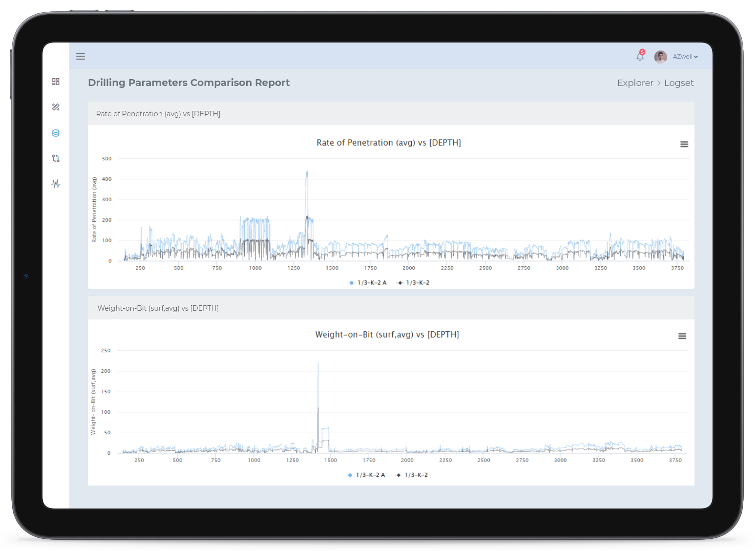Image resolution: width=756 pixels, height=551 pixels.
Task: Click the hamburger menu in the top bar
Action: pyautogui.click(x=81, y=56)
